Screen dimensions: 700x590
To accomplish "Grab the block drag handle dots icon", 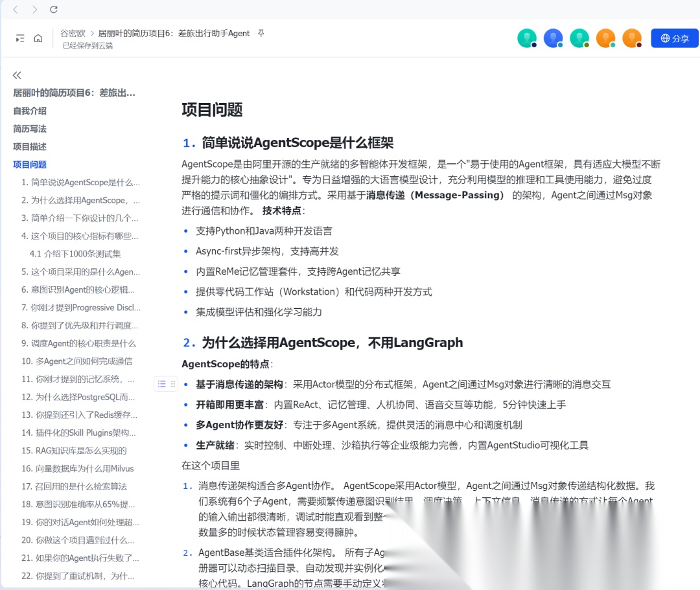I will (173, 383).
